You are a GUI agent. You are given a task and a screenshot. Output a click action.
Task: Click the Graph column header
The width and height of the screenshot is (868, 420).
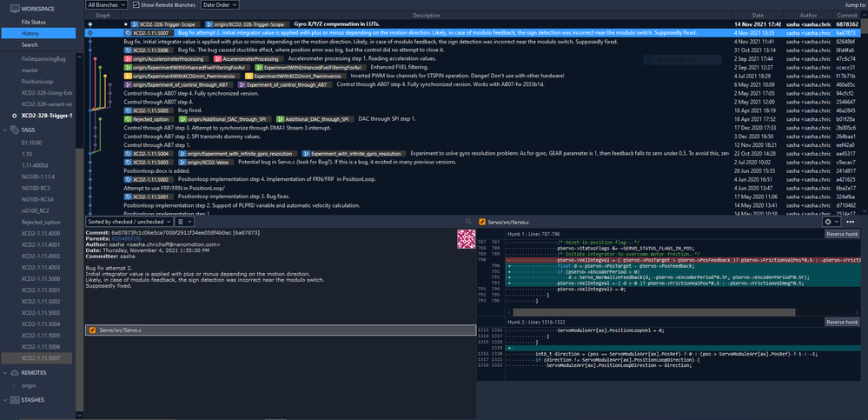[x=103, y=16]
